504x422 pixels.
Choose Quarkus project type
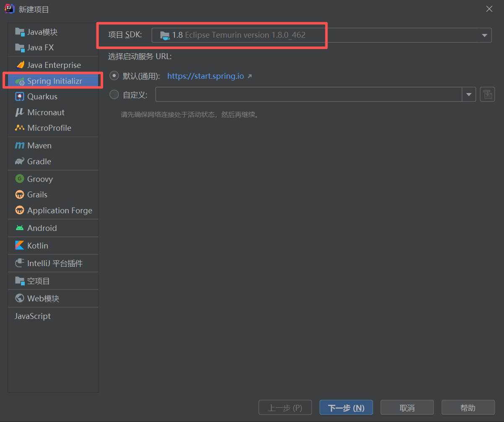pyautogui.click(x=53, y=96)
